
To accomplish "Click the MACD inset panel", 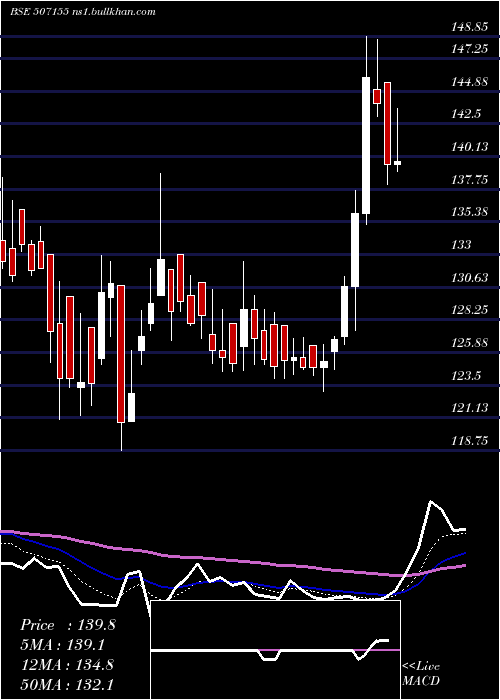I will point(275,650).
